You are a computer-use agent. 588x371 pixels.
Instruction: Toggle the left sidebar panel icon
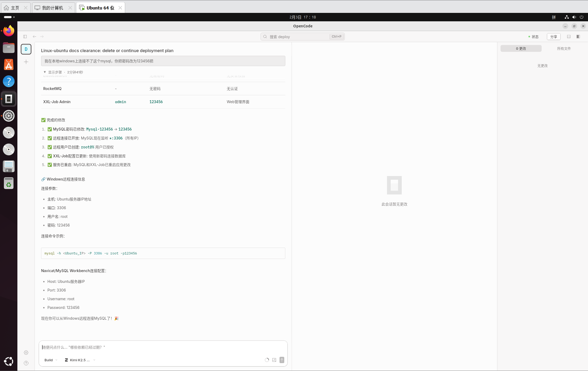coord(25,37)
